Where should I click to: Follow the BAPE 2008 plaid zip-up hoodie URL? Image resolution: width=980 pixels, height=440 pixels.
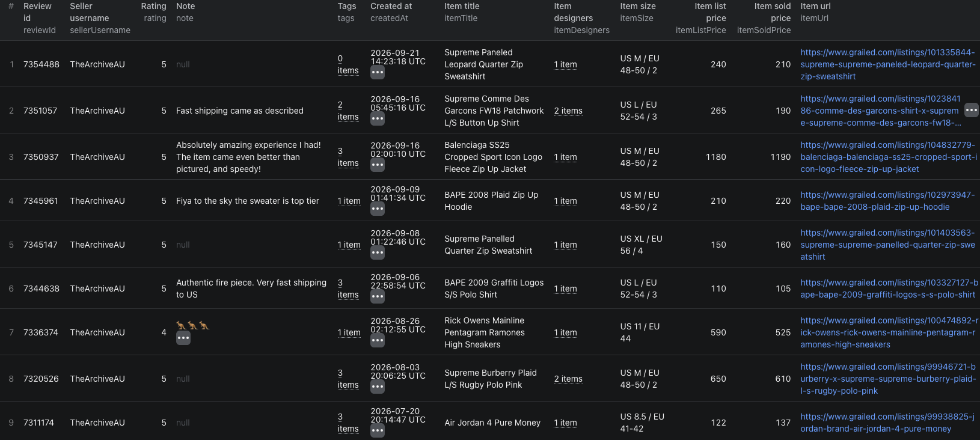click(887, 201)
